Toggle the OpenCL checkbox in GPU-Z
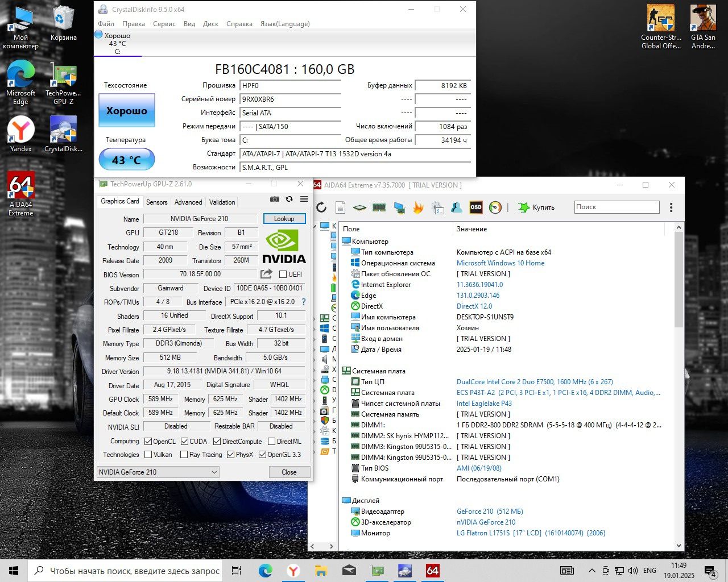This screenshot has height=582, width=728. (x=148, y=442)
